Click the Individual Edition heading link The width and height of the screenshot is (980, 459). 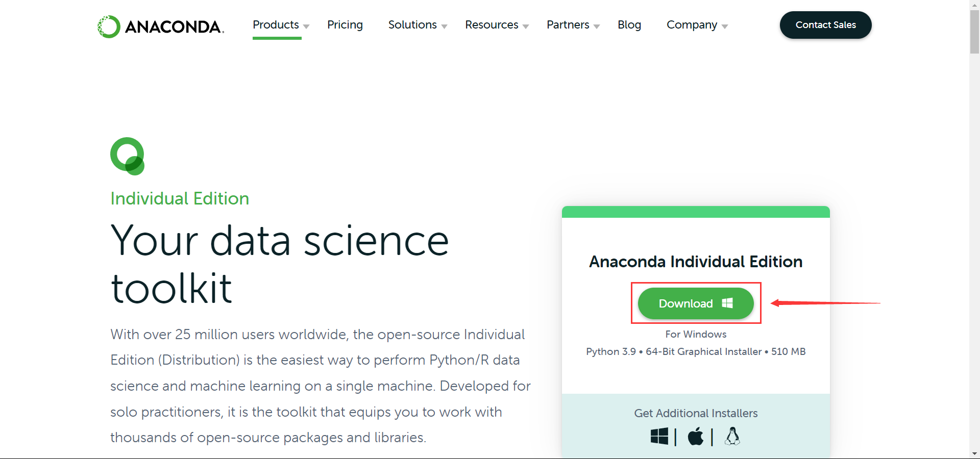(180, 198)
